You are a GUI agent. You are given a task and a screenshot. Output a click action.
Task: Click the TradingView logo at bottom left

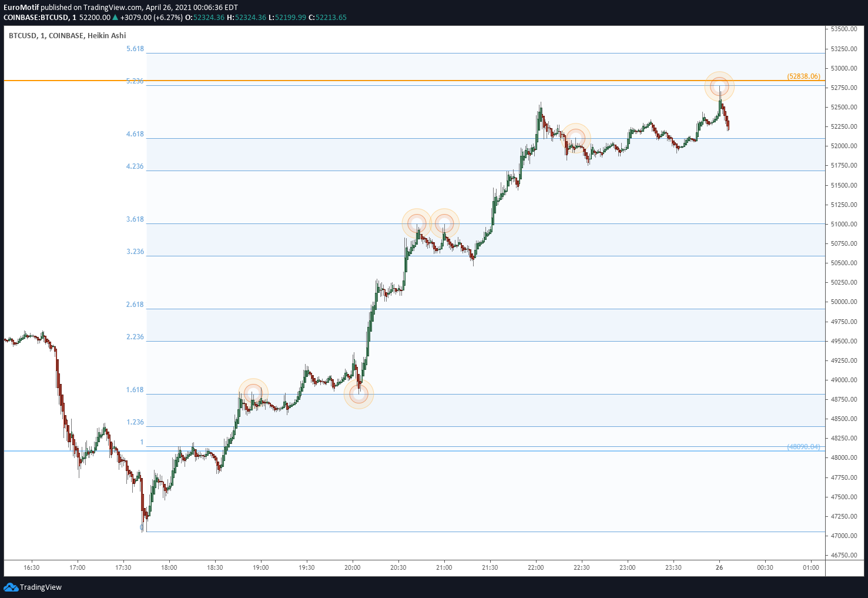pos(32,587)
